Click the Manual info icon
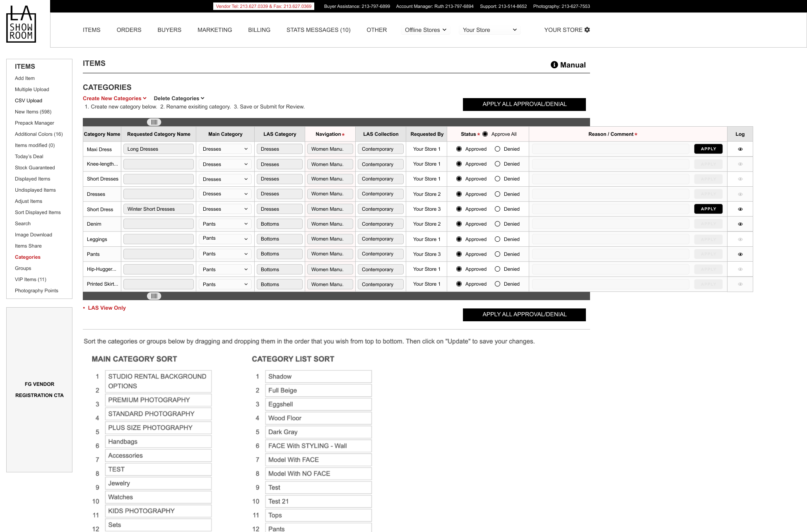807x532 pixels. [554, 65]
